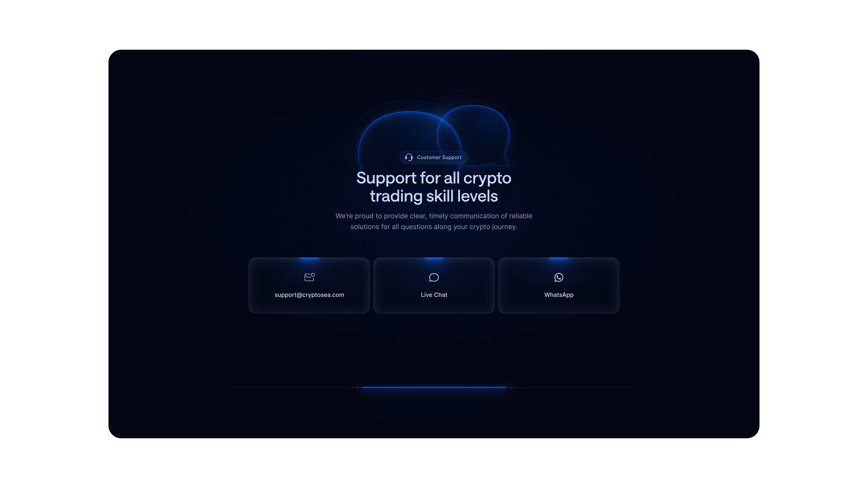Image resolution: width=868 pixels, height=488 pixels.
Task: Open the WhatsApp contact option label
Action: point(559,295)
